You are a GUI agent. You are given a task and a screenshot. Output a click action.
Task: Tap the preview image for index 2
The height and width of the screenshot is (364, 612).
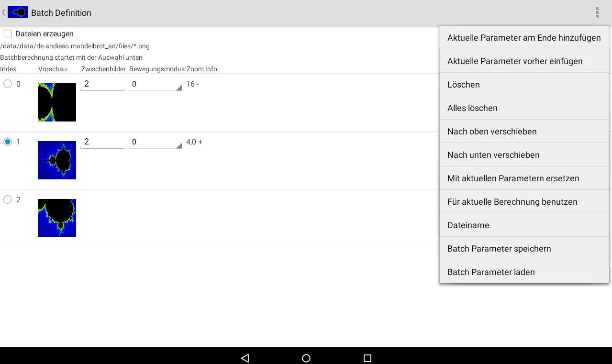[57, 218]
